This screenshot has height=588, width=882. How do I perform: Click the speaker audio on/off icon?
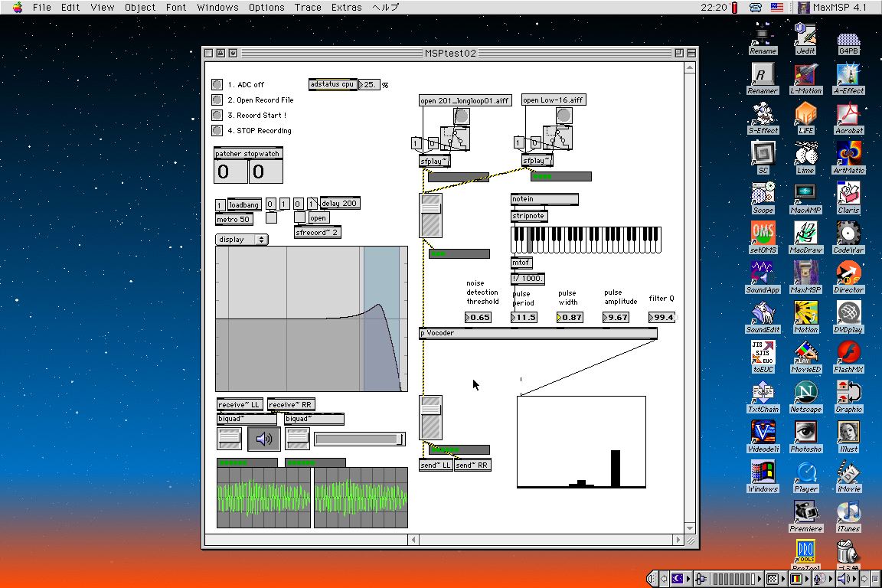pyautogui.click(x=264, y=439)
